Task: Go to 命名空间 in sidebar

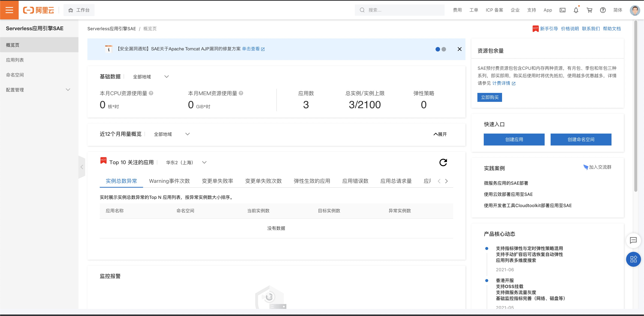Action: (39, 75)
